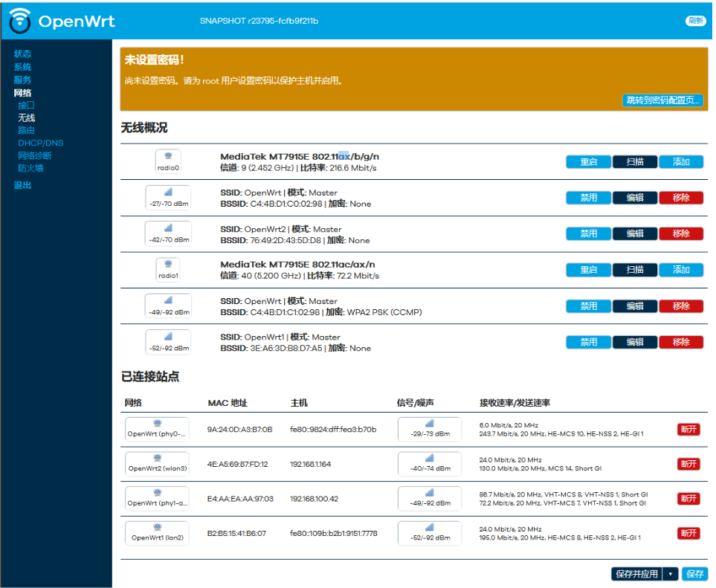The width and height of the screenshot is (716, 588).
Task: Click the -29/-73 dBm station signal icon
Action: 430,429
